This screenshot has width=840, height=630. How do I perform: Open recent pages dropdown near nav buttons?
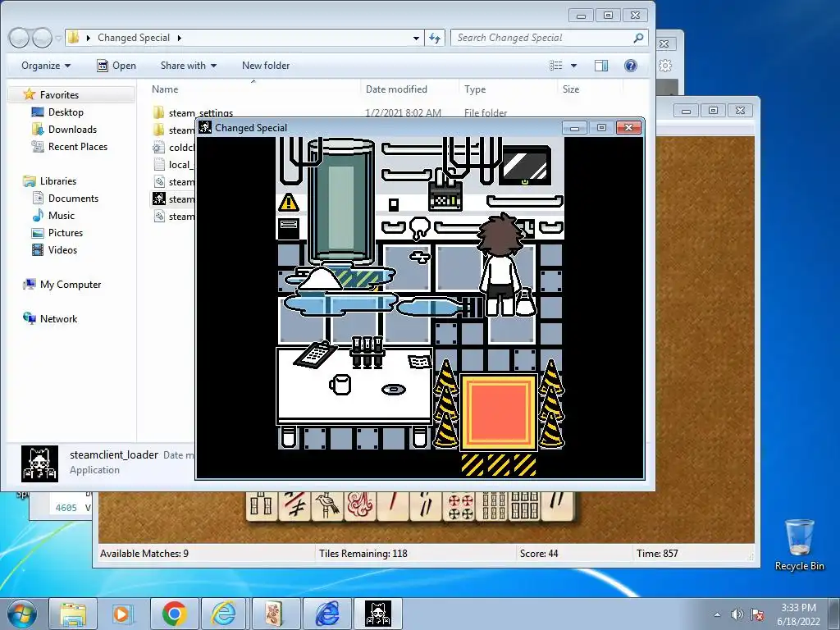(x=58, y=38)
